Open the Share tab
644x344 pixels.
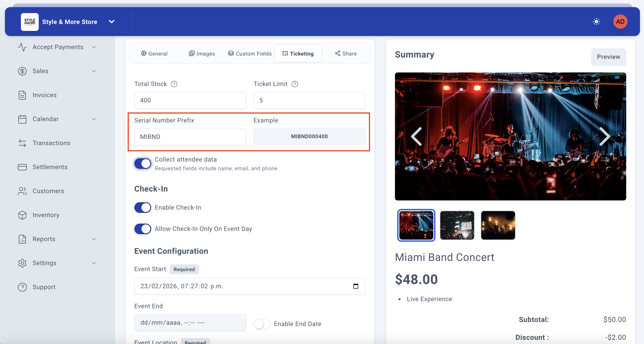tap(346, 54)
